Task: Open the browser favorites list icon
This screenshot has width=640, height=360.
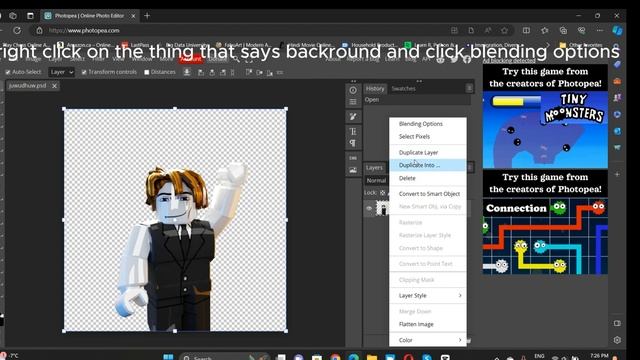Action: pos(545,31)
